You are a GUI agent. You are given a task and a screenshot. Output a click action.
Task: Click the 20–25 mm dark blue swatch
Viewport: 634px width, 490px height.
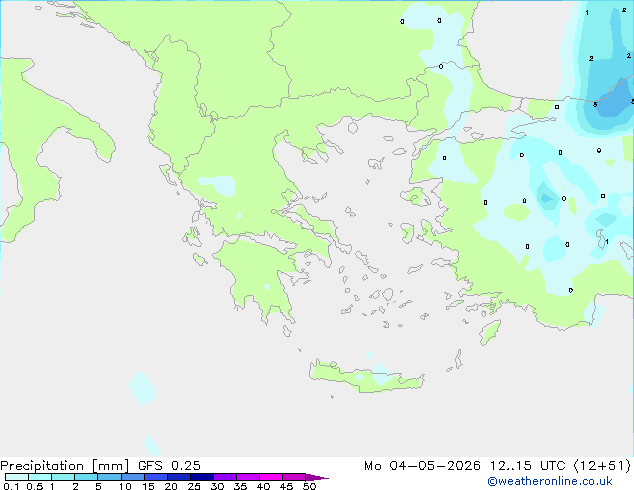click(x=178, y=477)
